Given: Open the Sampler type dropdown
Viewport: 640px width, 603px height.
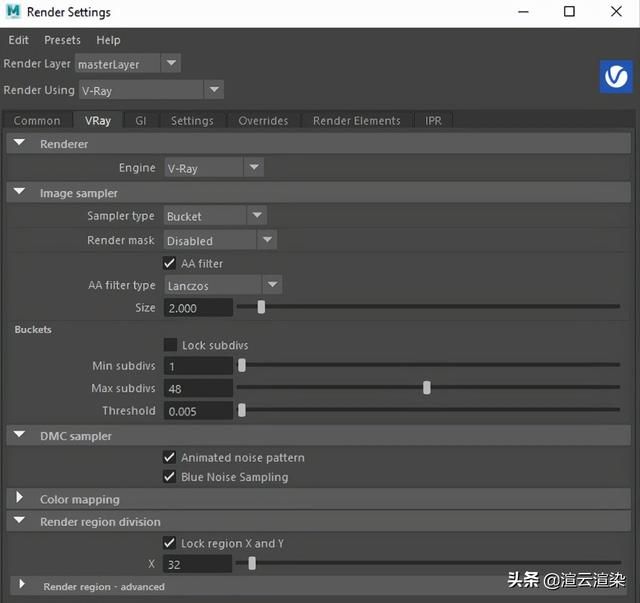Looking at the screenshot, I should point(256,216).
